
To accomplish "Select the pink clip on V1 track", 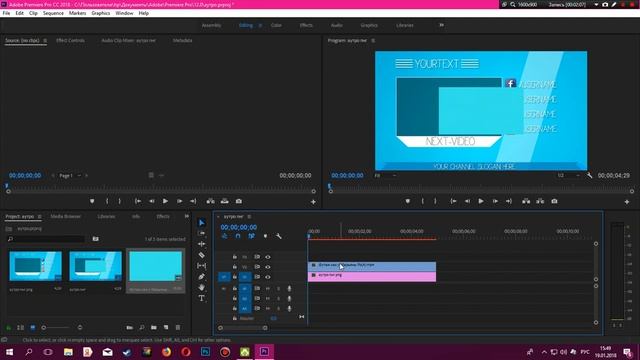I will [372, 276].
